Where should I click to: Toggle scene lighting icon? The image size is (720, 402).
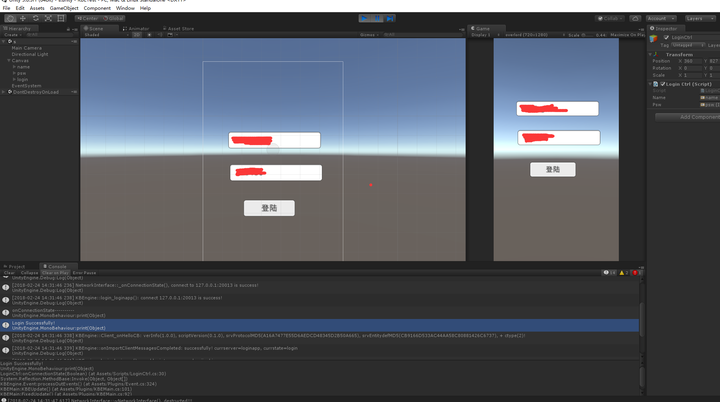(149, 35)
